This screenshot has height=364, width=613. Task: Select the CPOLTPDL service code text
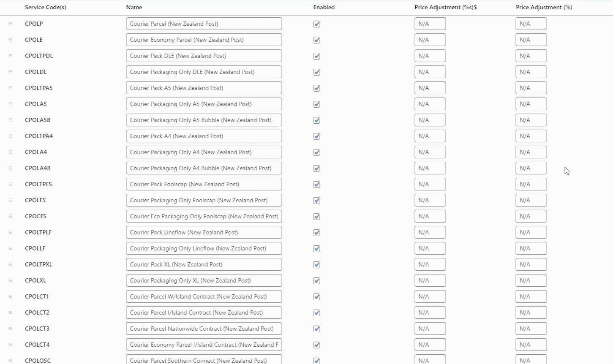click(39, 56)
